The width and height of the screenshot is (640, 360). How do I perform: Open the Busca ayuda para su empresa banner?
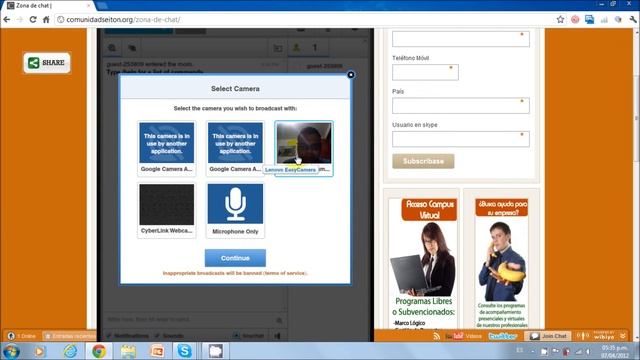click(502, 263)
